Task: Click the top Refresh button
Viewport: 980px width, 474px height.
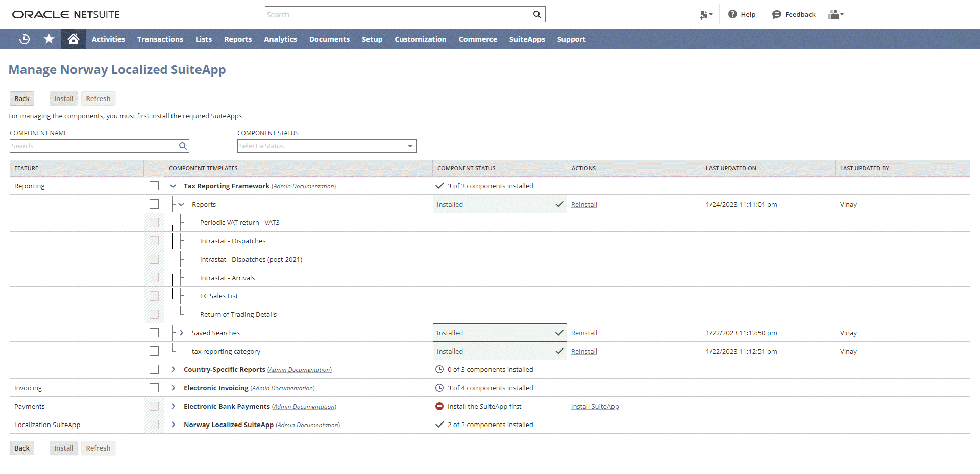Action: pos(98,98)
